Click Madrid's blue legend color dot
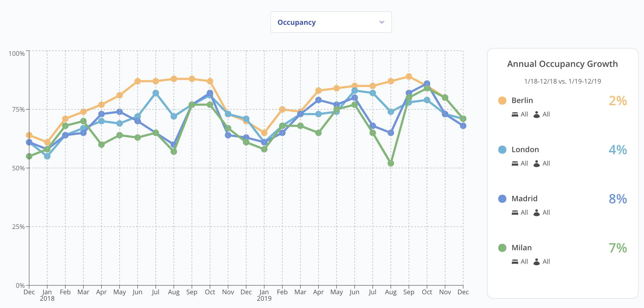Viewport: 644px width, 308px height. [x=502, y=199]
